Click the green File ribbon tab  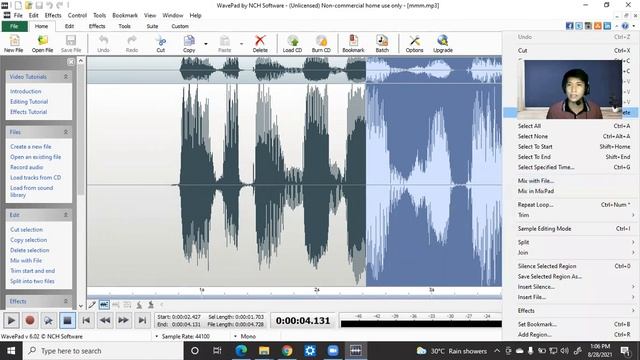point(14,26)
